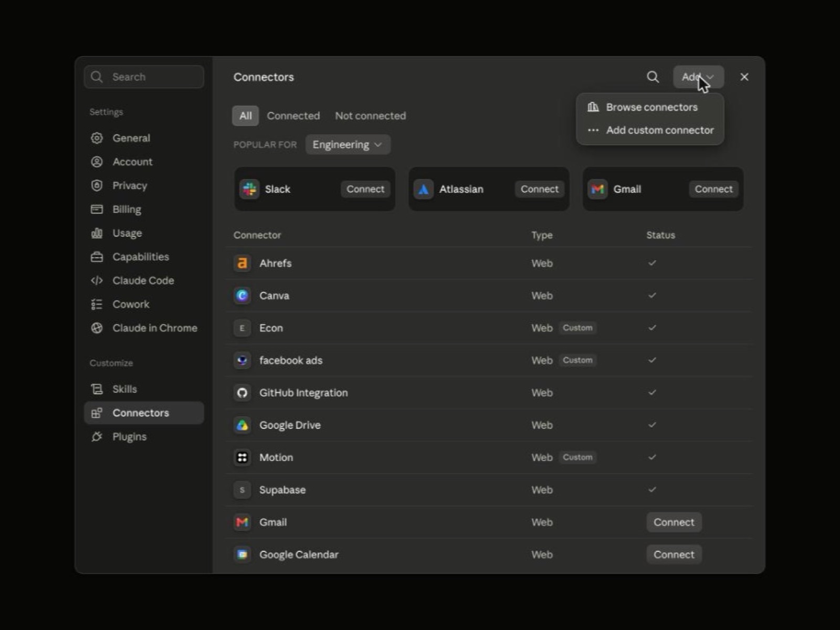
Task: Click the Canva connector icon
Action: click(242, 296)
